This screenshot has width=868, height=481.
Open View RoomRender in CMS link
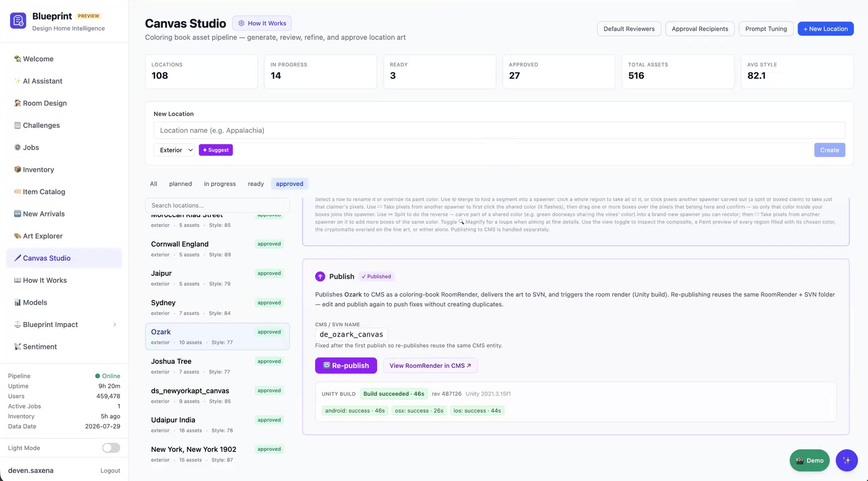tap(430, 366)
